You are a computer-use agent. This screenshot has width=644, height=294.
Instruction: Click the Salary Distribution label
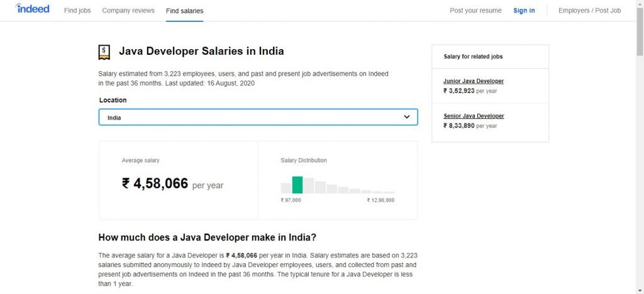pos(304,161)
